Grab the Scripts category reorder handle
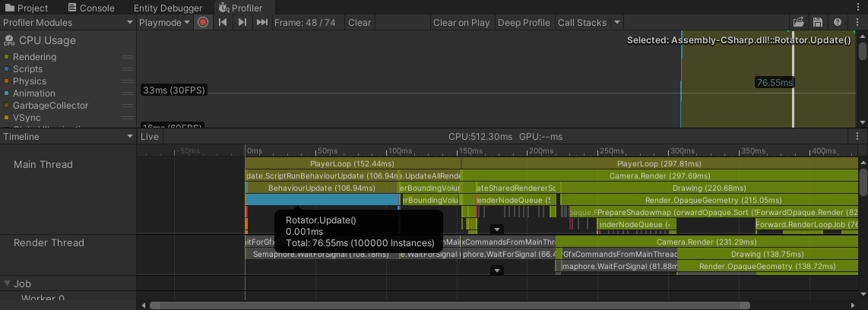This screenshot has height=310, width=868. (128, 69)
